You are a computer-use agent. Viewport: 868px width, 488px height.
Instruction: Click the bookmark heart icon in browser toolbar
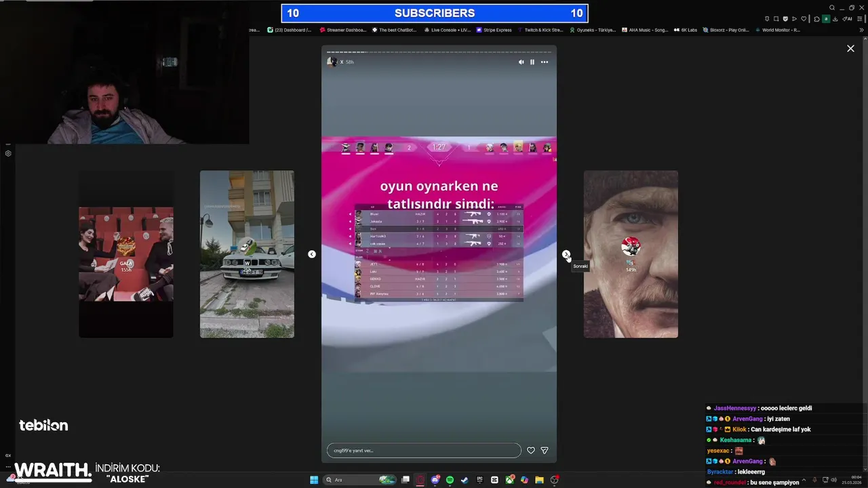coord(804,18)
